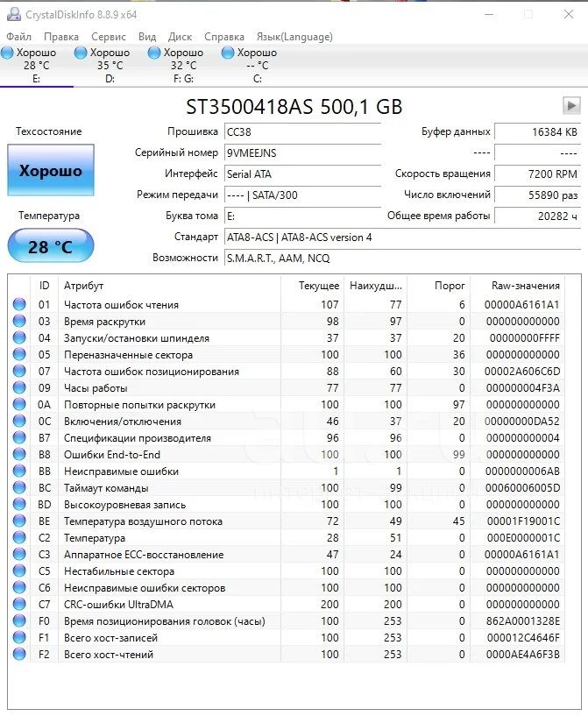Click the status icon for attribute C7
Screen dimensions: 588x716
[19, 604]
